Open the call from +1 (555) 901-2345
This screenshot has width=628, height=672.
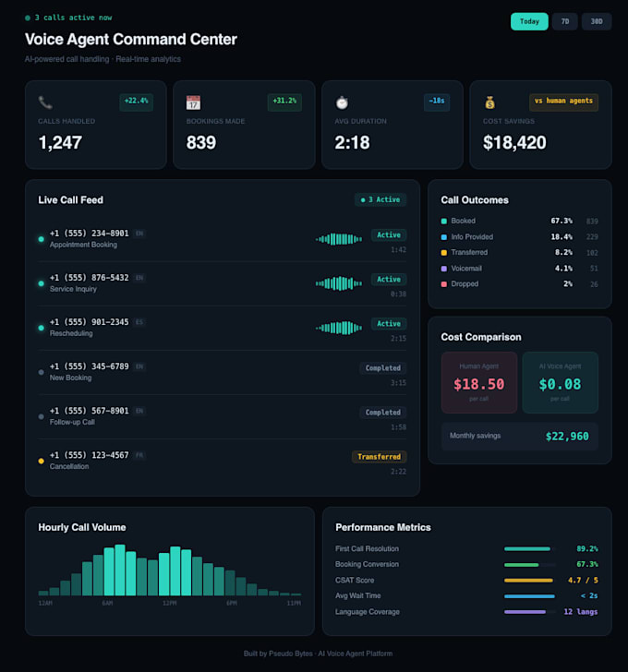click(x=222, y=328)
